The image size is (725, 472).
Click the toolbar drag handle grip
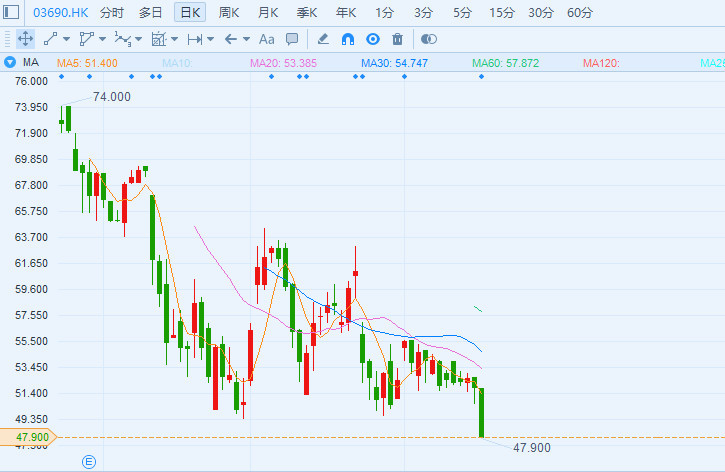point(7,39)
